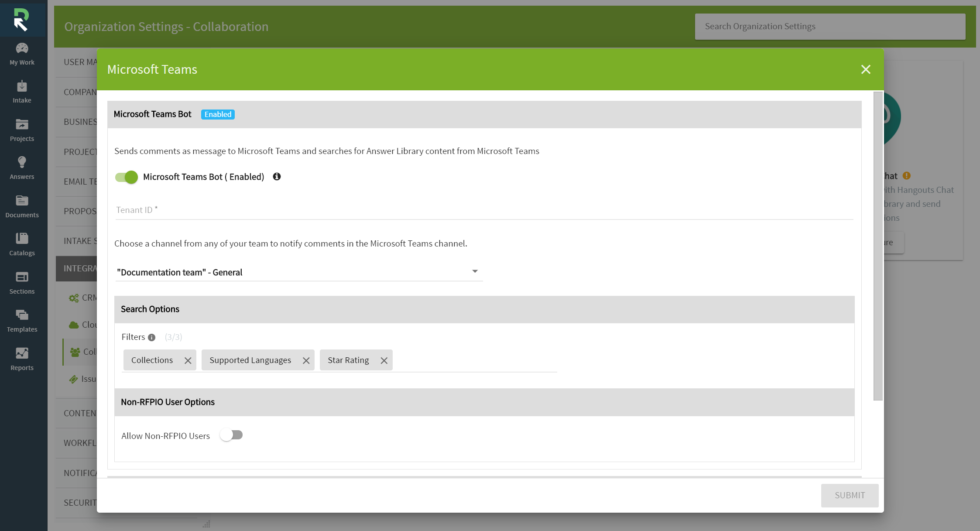This screenshot has width=980, height=531.
Task: Click the Collaboration people icon
Action: (75, 352)
